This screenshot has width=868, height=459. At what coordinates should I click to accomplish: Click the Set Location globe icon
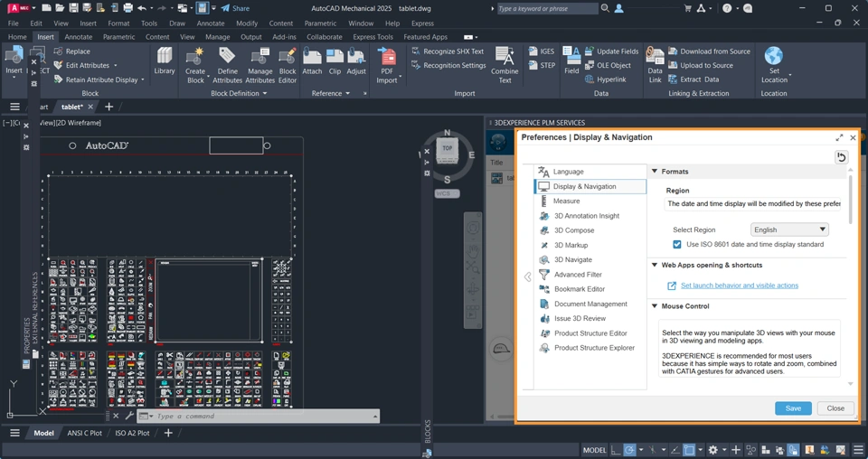(773, 56)
